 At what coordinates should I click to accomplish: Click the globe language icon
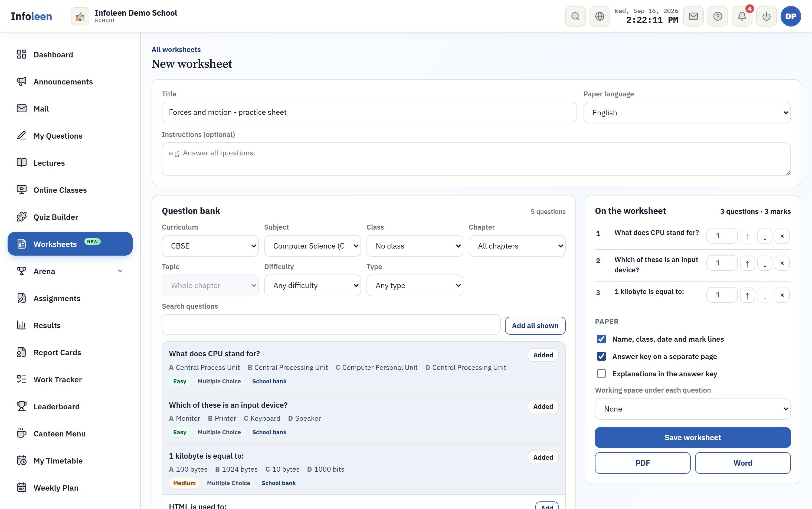point(600,16)
